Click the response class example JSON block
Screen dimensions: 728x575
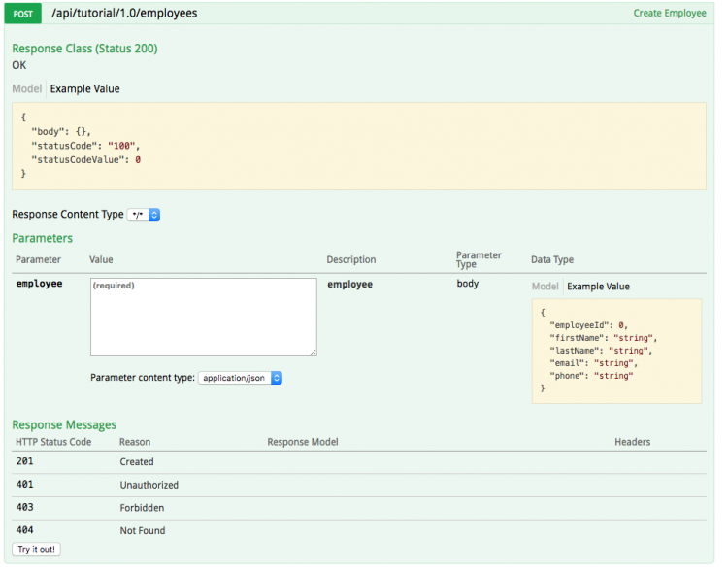click(x=359, y=147)
